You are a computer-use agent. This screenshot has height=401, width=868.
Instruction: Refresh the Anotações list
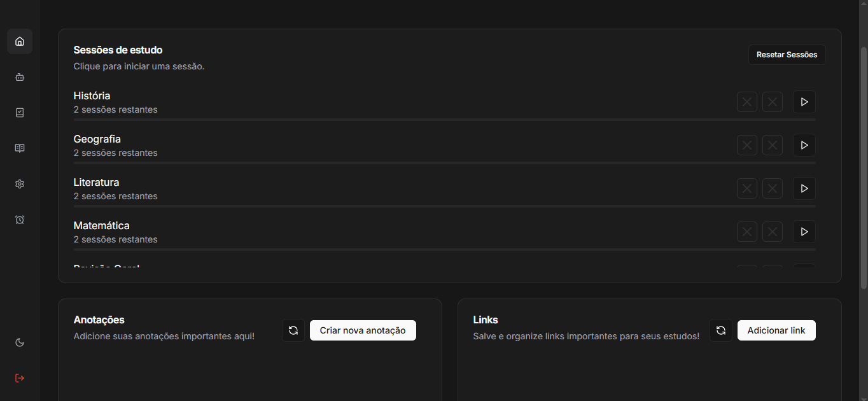[x=293, y=330]
